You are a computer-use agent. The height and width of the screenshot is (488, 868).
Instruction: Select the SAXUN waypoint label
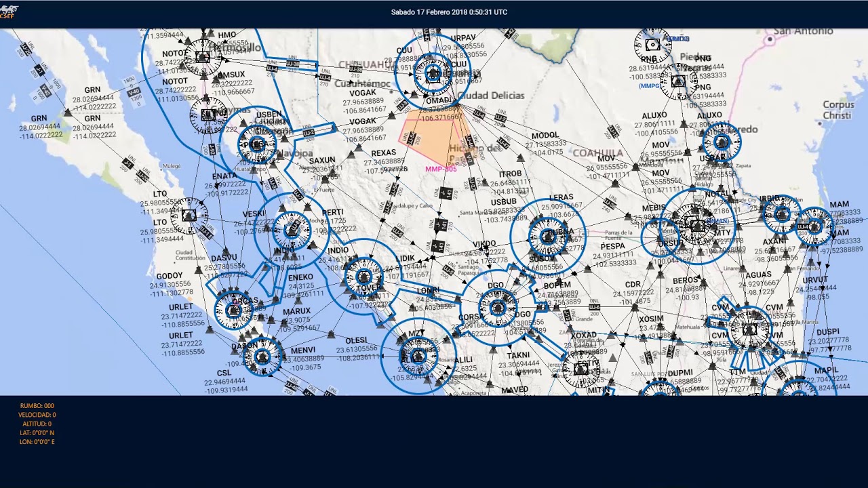coord(322,161)
